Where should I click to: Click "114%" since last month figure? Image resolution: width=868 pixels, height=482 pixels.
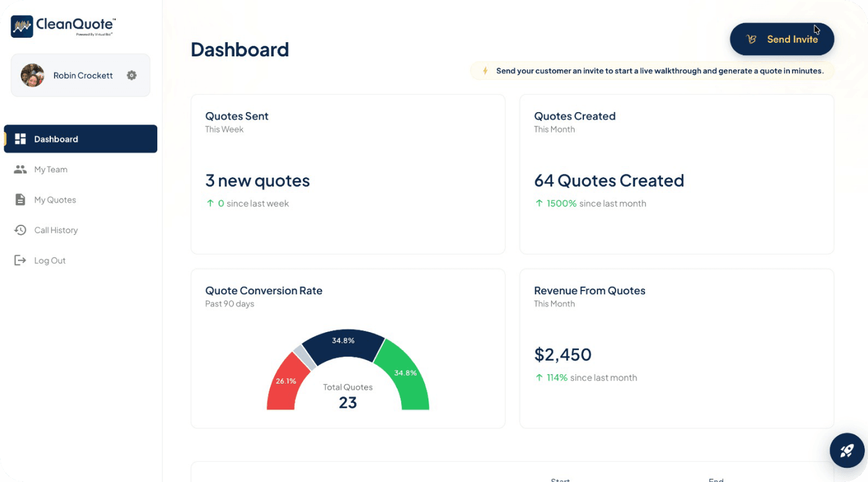tap(557, 377)
